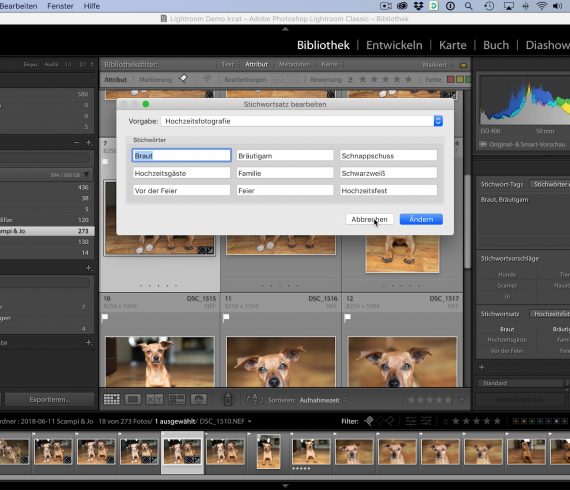Screen dimensions: 570x490
Task: Open the Standard metadata preset dropdown
Action: point(522,383)
